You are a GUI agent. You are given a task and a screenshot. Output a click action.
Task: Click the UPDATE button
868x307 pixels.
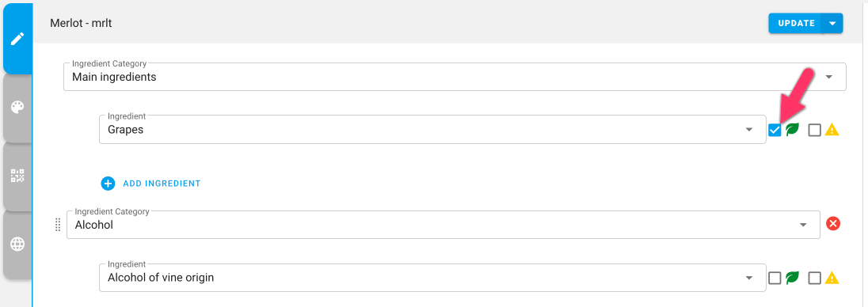click(796, 23)
